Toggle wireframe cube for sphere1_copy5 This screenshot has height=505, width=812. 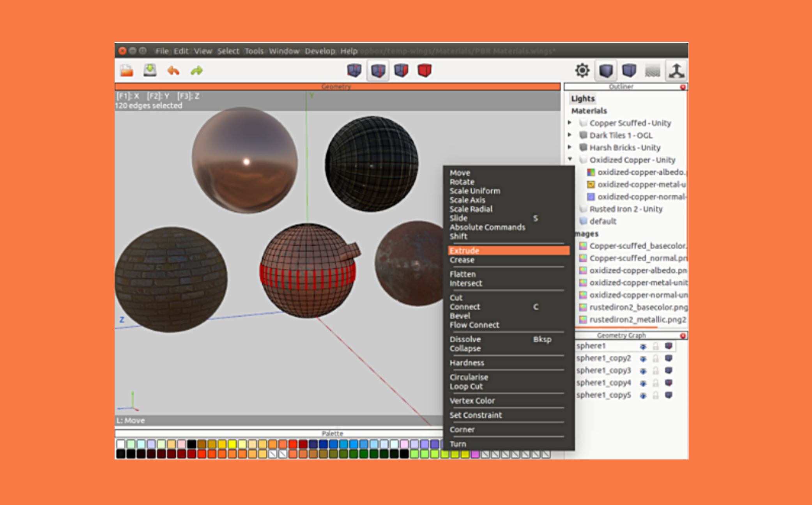click(669, 395)
